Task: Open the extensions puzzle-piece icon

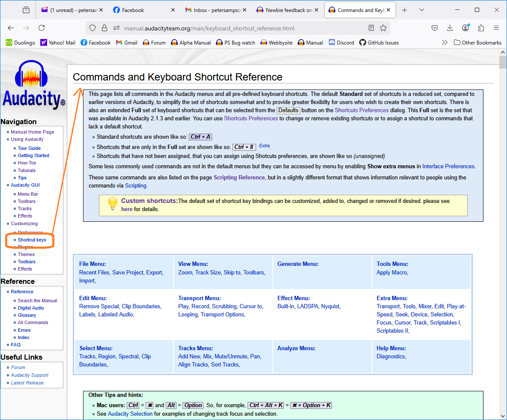Action: click(481, 28)
